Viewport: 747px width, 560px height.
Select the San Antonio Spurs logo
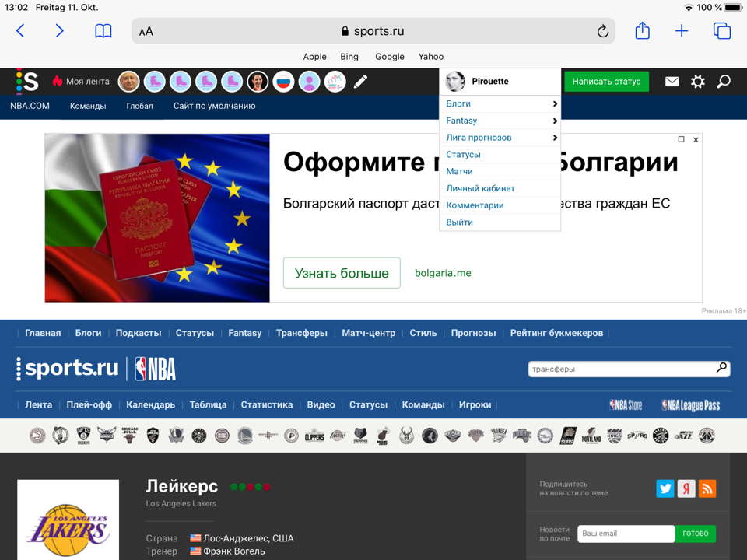coord(637,436)
